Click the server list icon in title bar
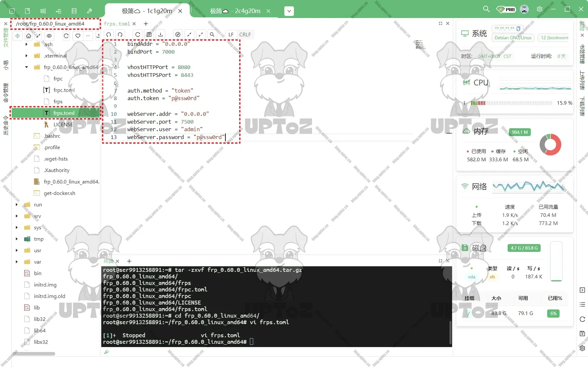Viewport: 588px width, 368px height. [74, 11]
